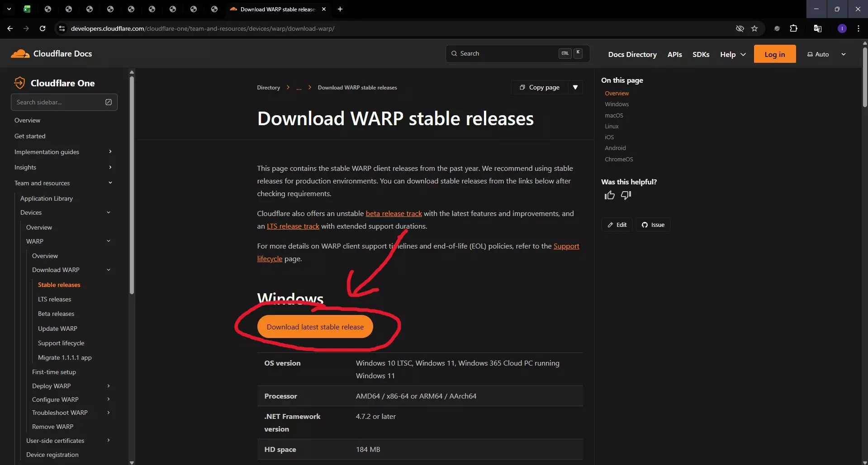Open the Extensions puzzle icon menu
Screen dimensions: 868x465
coord(793,28)
